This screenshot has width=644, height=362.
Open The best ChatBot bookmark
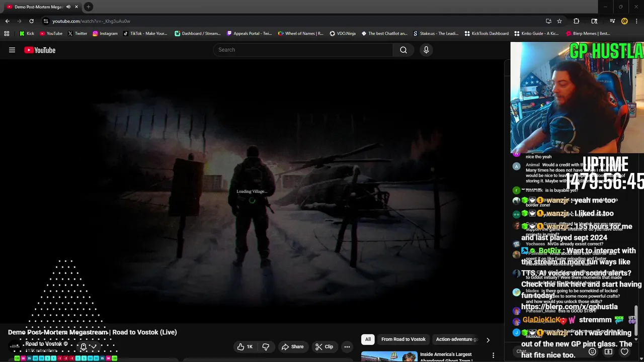tap(384, 34)
